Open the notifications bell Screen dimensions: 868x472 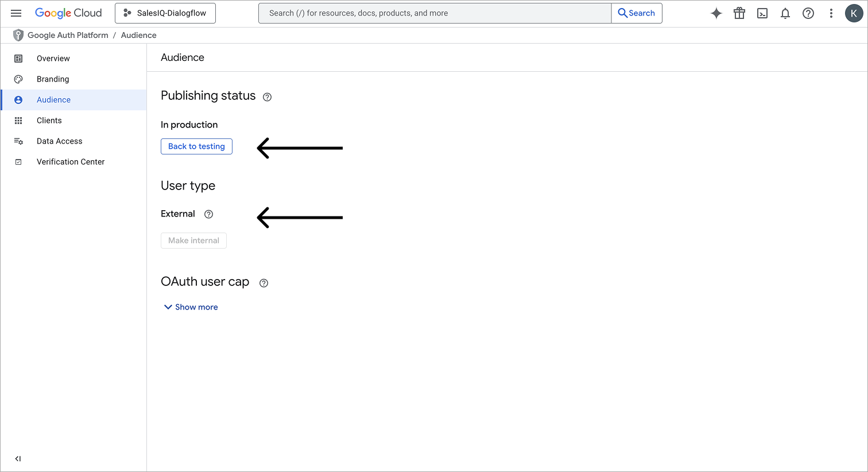tap(785, 13)
